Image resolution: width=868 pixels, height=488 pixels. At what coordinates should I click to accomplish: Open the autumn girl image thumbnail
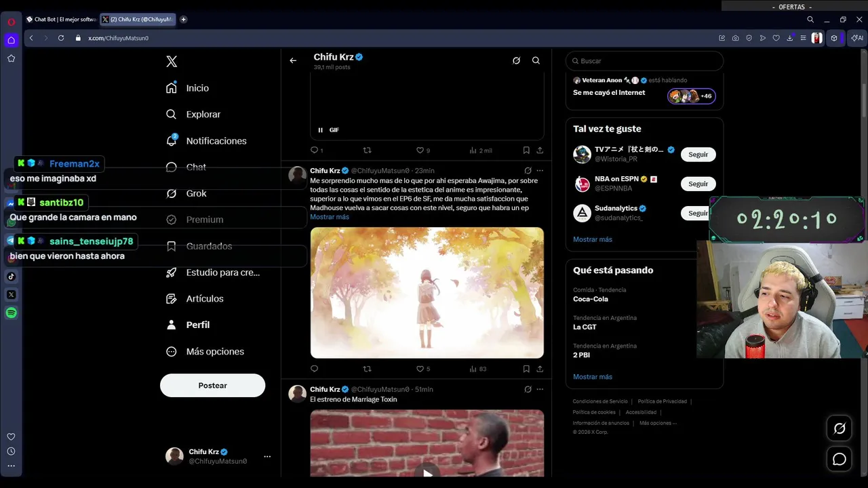[427, 293]
